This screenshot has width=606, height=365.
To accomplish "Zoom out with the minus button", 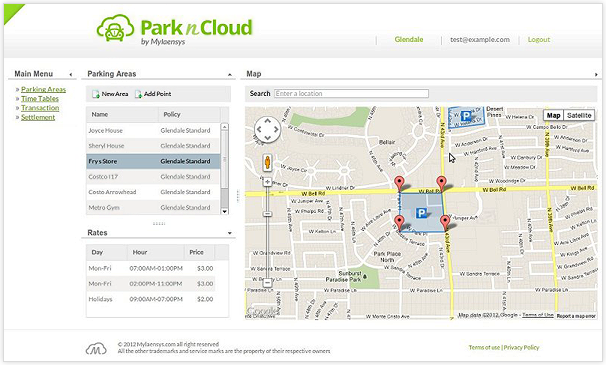I will [x=267, y=283].
